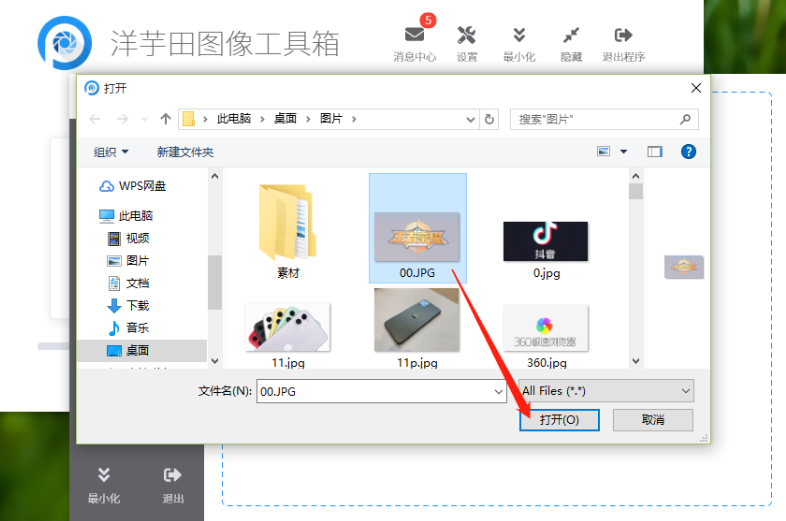
Task: Click the hide (隐藏) icon
Action: 571,35
